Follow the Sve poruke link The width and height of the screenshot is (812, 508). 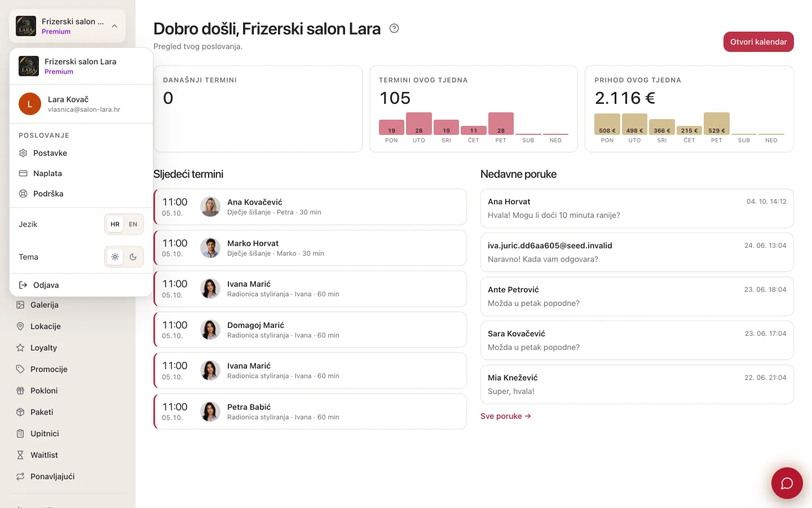506,416
